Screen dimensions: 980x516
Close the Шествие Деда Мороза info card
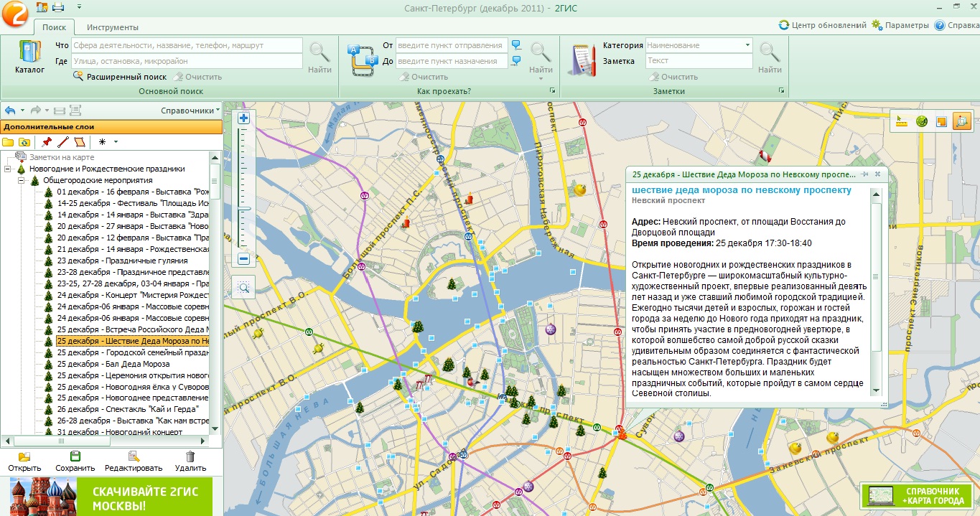click(x=878, y=174)
